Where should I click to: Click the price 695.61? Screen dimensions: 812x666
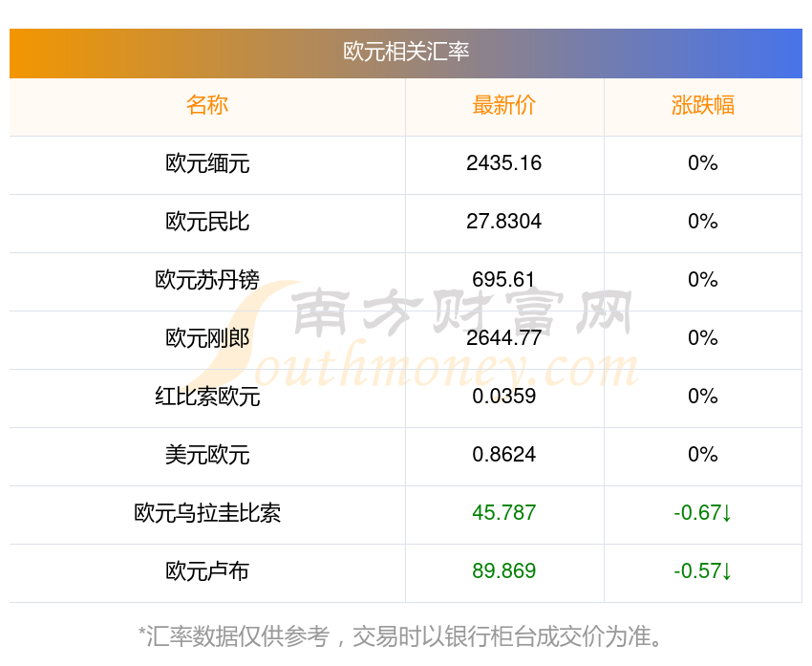[503, 280]
